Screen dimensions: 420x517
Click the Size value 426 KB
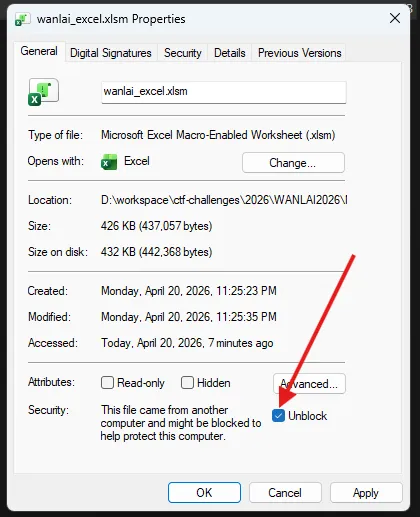point(157,226)
